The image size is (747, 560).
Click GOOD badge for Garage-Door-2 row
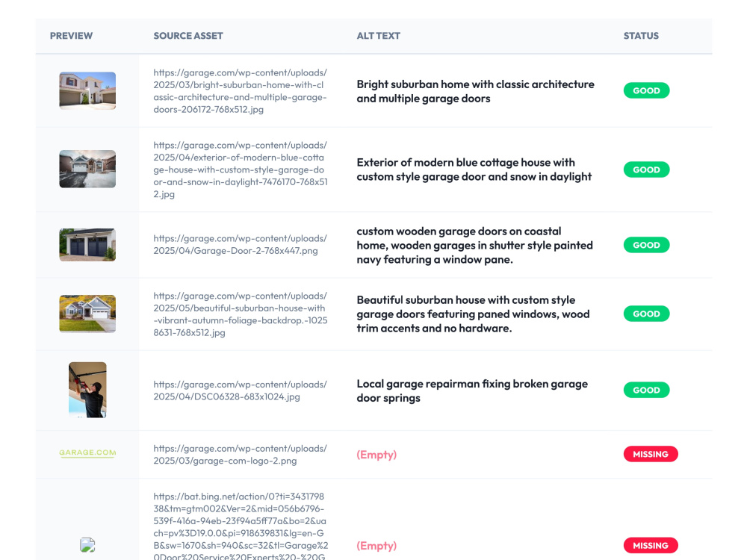point(646,245)
